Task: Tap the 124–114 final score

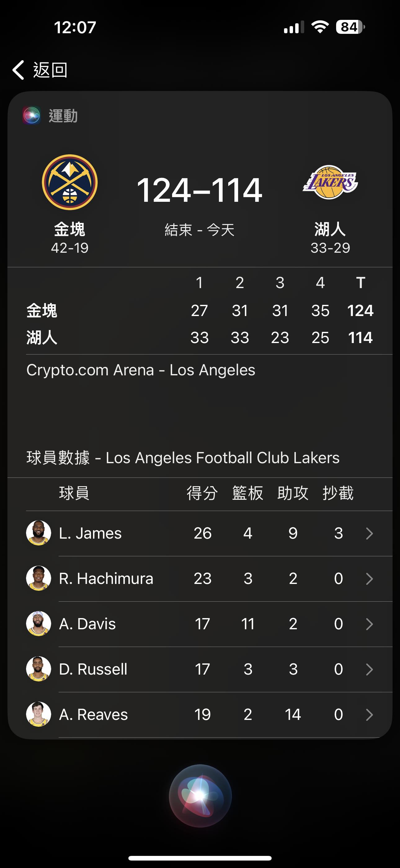Action: tap(199, 190)
